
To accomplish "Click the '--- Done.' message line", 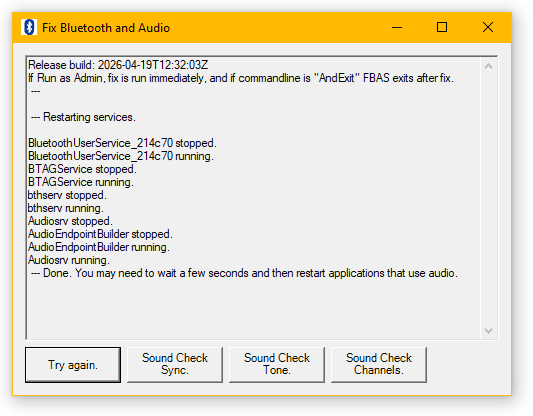I will point(244,273).
